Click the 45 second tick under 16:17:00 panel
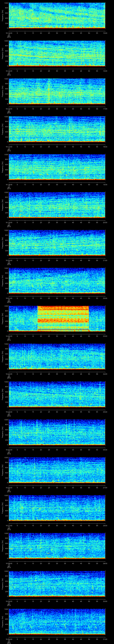 tap(81, 147)
